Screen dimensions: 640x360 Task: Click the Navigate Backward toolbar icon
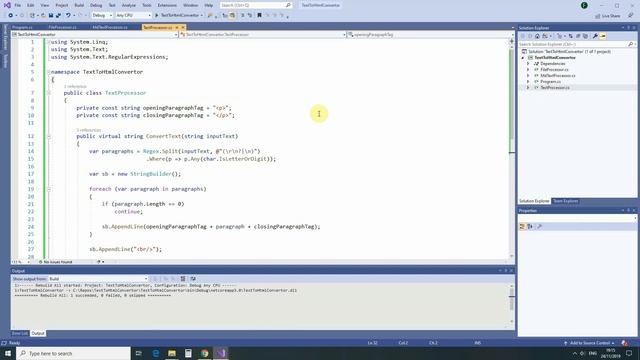pos(11,16)
